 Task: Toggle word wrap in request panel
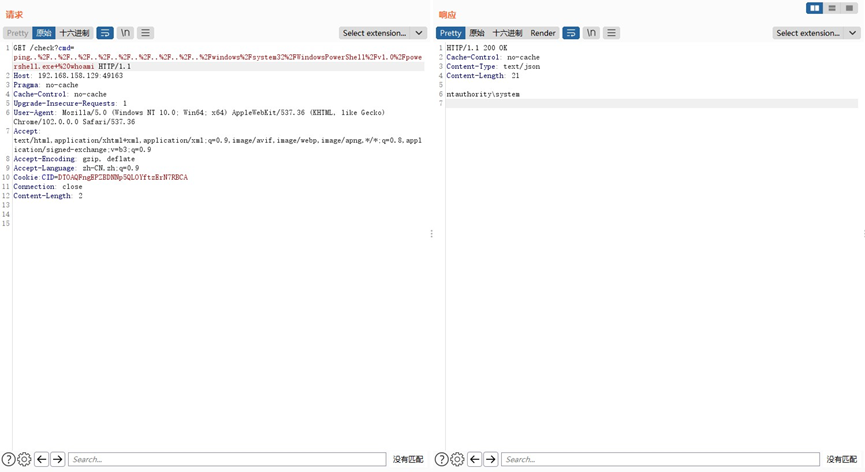(105, 33)
